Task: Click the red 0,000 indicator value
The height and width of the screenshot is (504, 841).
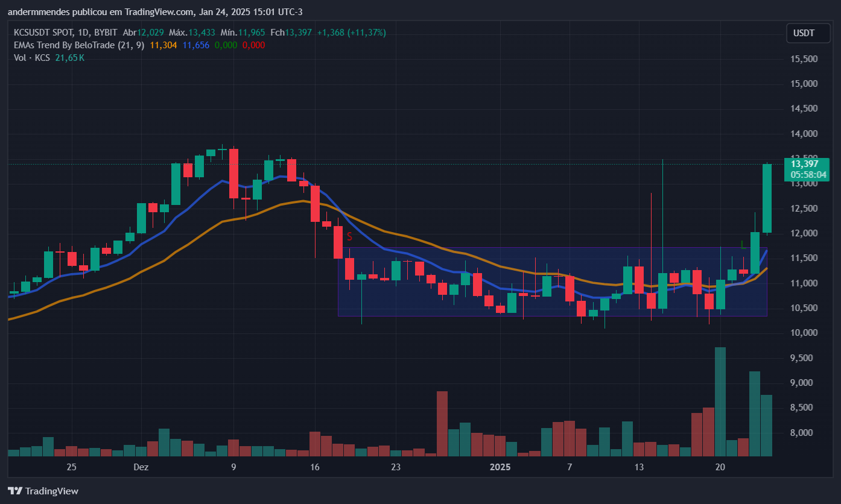Action: pos(253,45)
